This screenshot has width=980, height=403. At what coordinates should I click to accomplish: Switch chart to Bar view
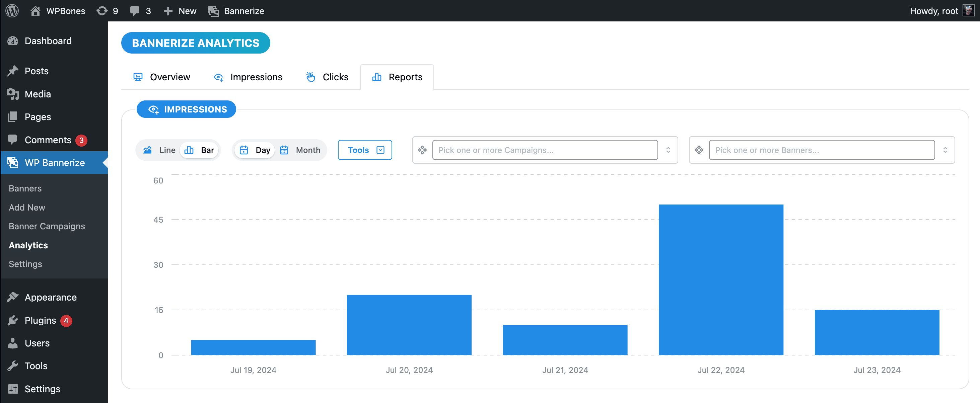pyautogui.click(x=199, y=150)
